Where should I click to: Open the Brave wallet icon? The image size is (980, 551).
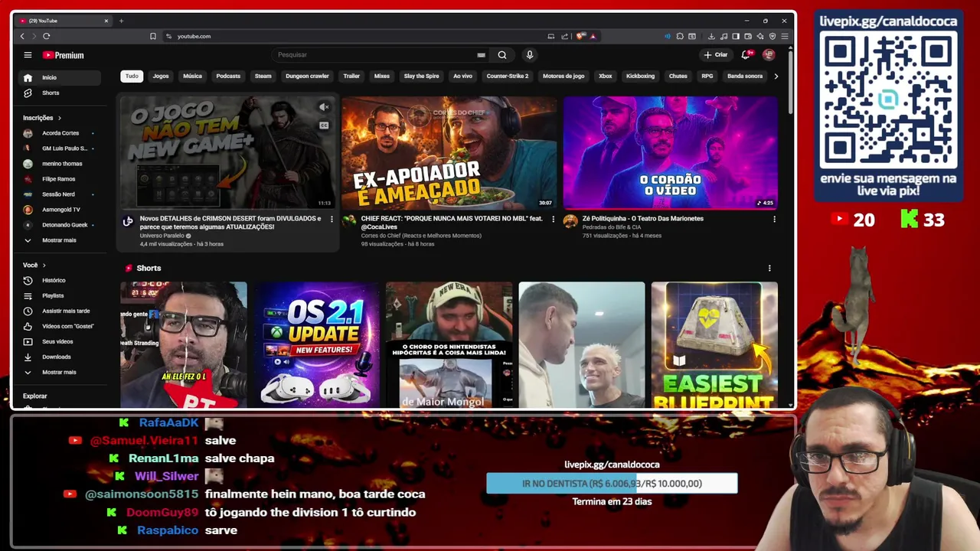(748, 36)
